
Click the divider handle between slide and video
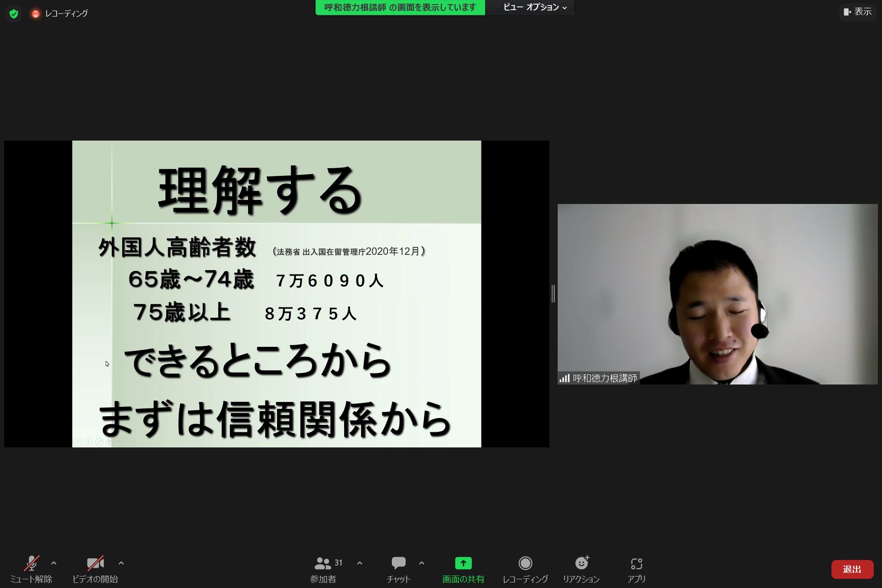click(554, 294)
